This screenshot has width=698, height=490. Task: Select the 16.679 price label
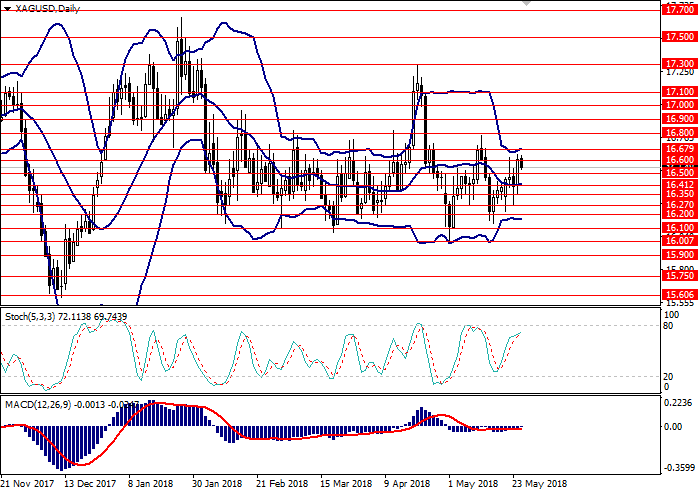[x=679, y=148]
